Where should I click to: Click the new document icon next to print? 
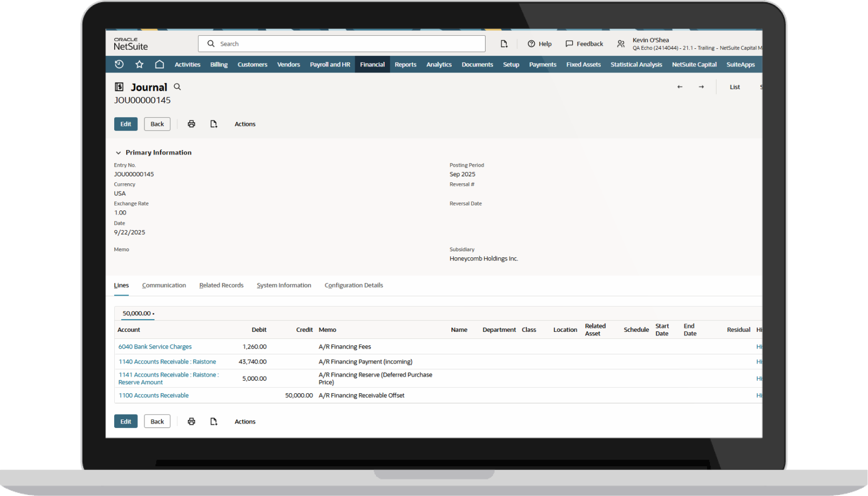click(213, 123)
